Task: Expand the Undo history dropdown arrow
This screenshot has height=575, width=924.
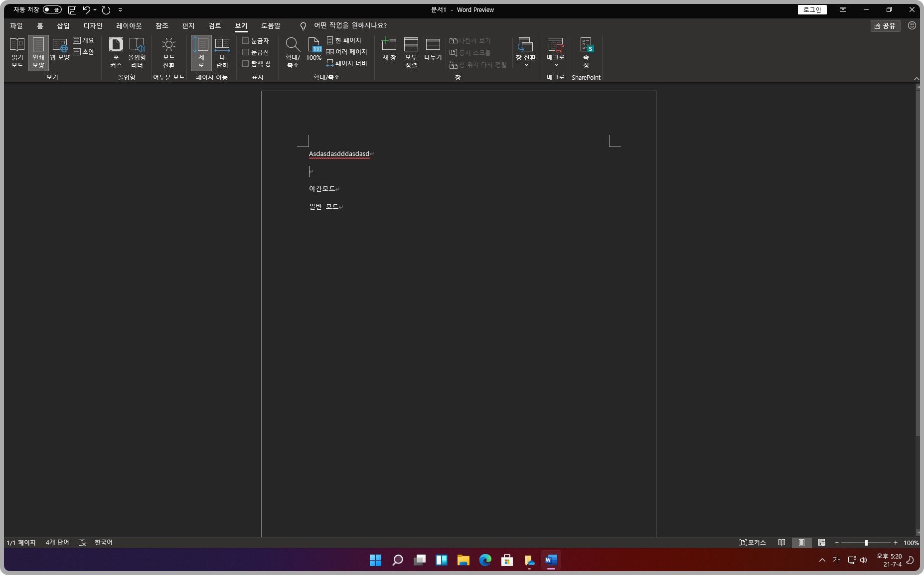Action: pos(95,10)
